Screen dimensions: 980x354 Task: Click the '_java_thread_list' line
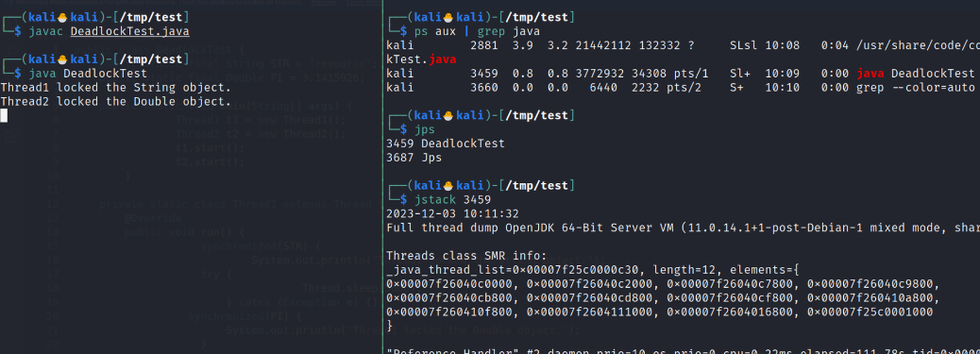(593, 270)
